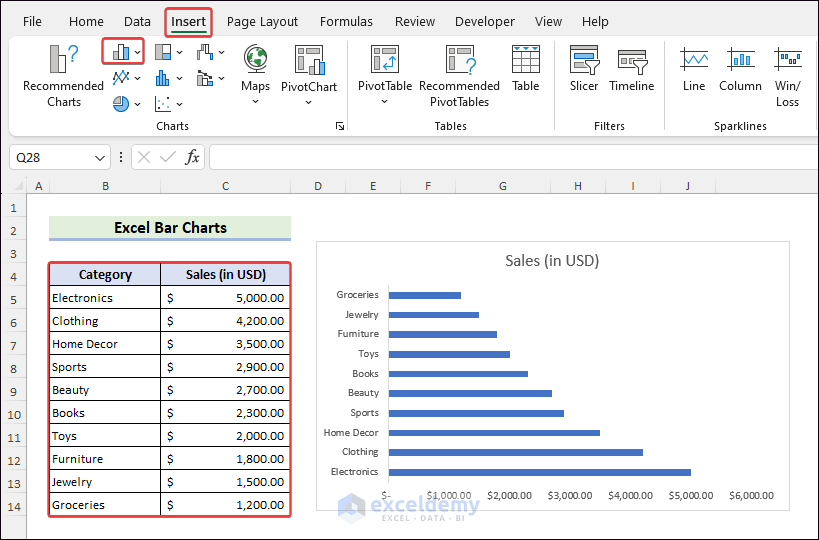Click the Insert Line or Area Chart icon
The width and height of the screenshot is (819, 540).
121,78
